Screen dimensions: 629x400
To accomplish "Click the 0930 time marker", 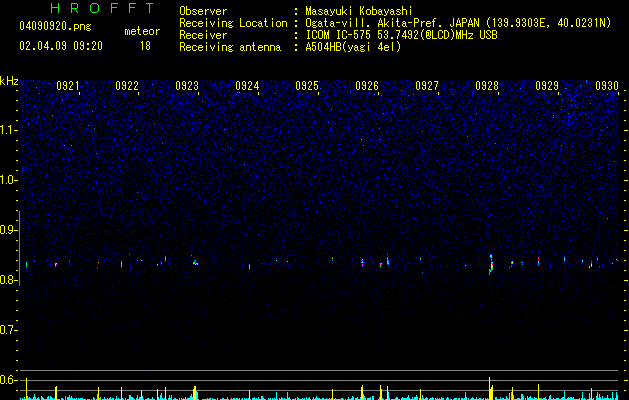I will (x=607, y=86).
